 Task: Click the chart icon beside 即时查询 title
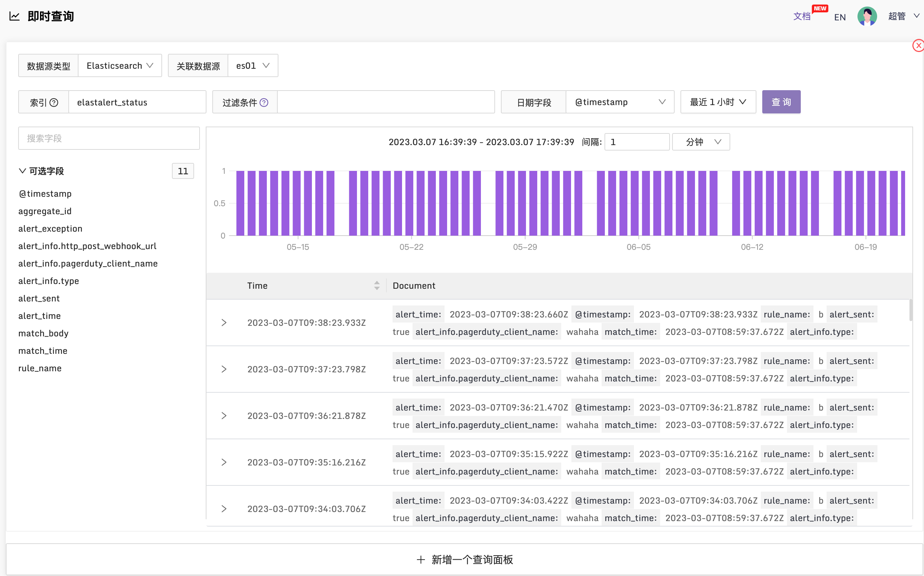pos(15,16)
